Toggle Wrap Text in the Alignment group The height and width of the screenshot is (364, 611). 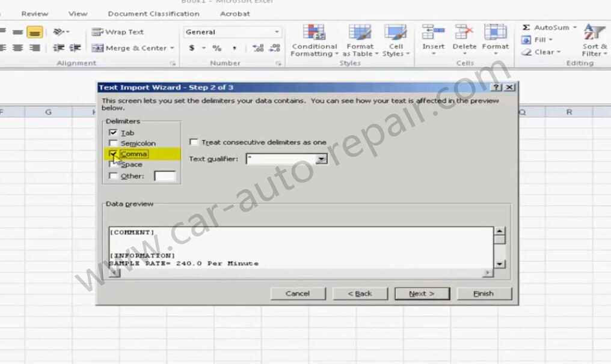(x=118, y=32)
